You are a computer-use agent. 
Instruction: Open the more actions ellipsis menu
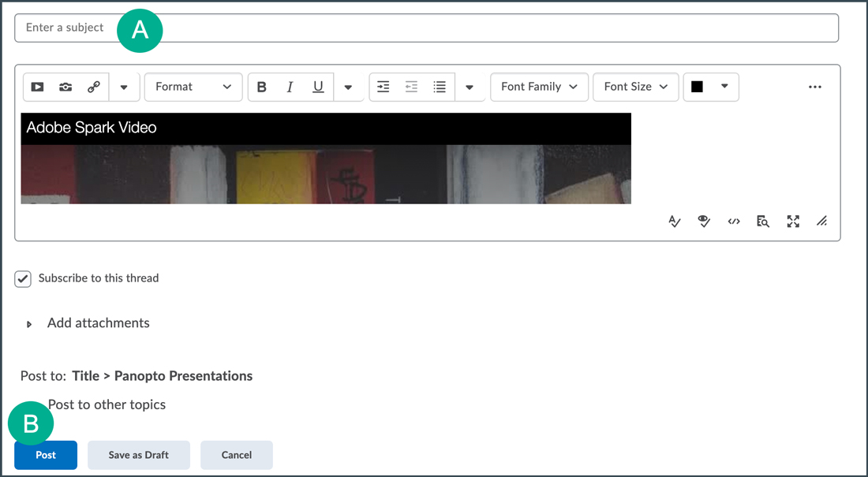click(x=815, y=87)
